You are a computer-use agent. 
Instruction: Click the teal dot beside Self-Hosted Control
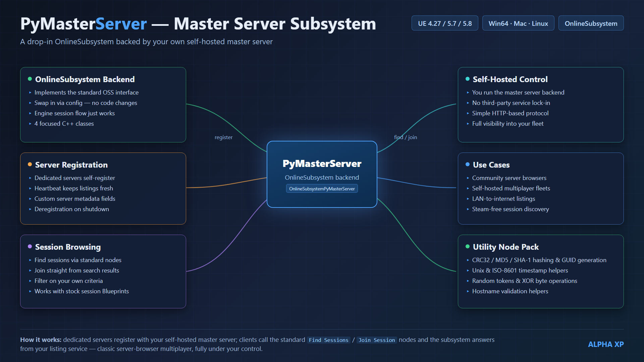pyautogui.click(x=468, y=79)
